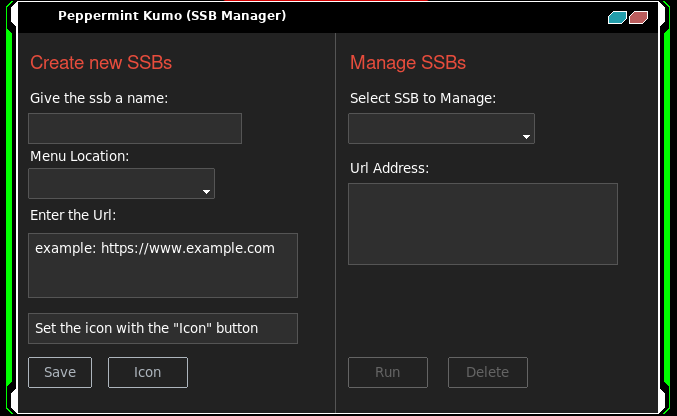
Task: Save the new SSB
Action: click(60, 372)
